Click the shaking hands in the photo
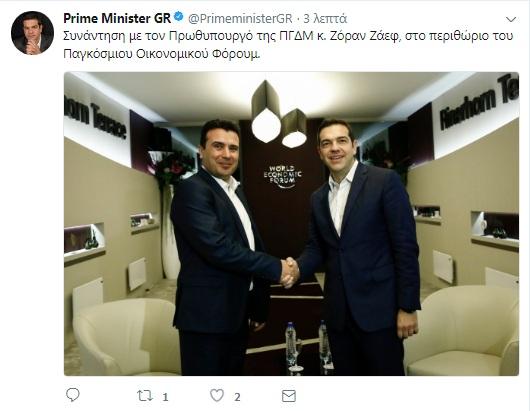Viewport: 530px width, 411px height. click(290, 272)
